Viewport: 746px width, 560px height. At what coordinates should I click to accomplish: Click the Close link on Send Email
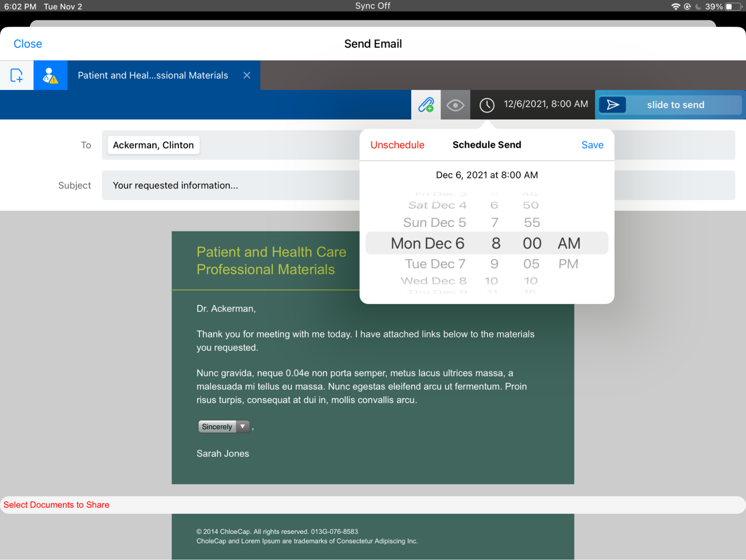tap(28, 44)
